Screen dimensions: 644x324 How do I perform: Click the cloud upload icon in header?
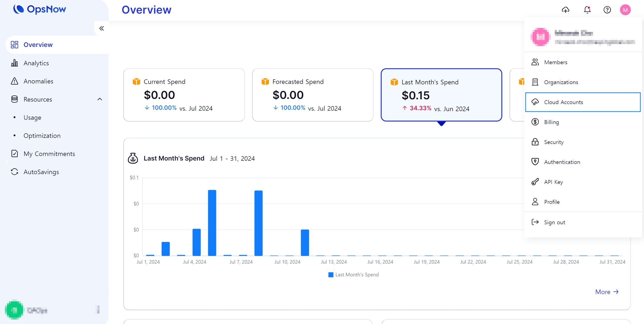565,10
